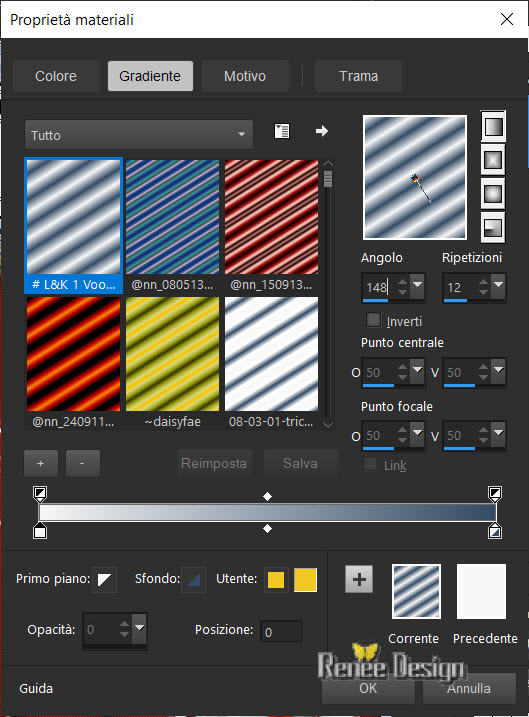Click the Primo piano foreground icon
The height and width of the screenshot is (717, 529).
(104, 579)
